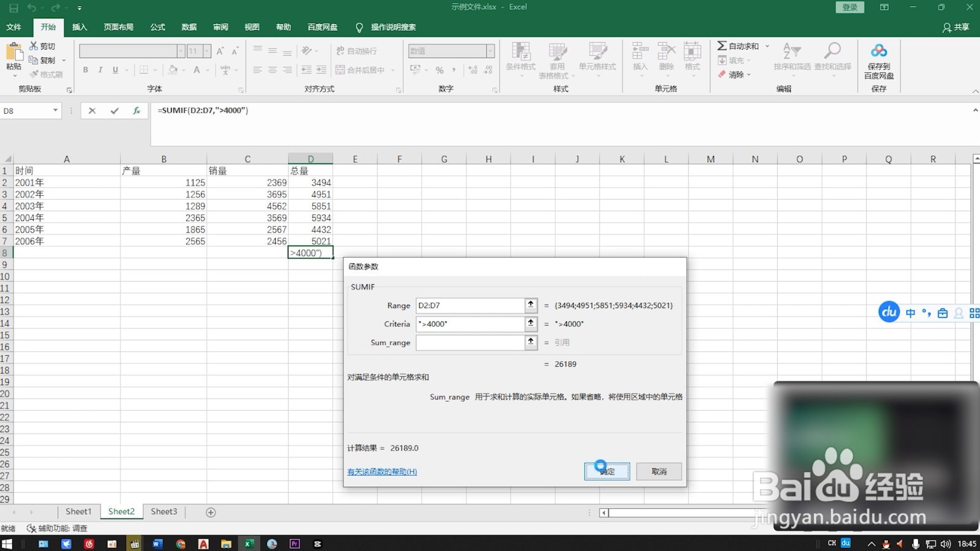Viewport: 980px width, 551px height.
Task: Open Customize Quick Access Toolbar dropdown
Action: [x=80, y=8]
